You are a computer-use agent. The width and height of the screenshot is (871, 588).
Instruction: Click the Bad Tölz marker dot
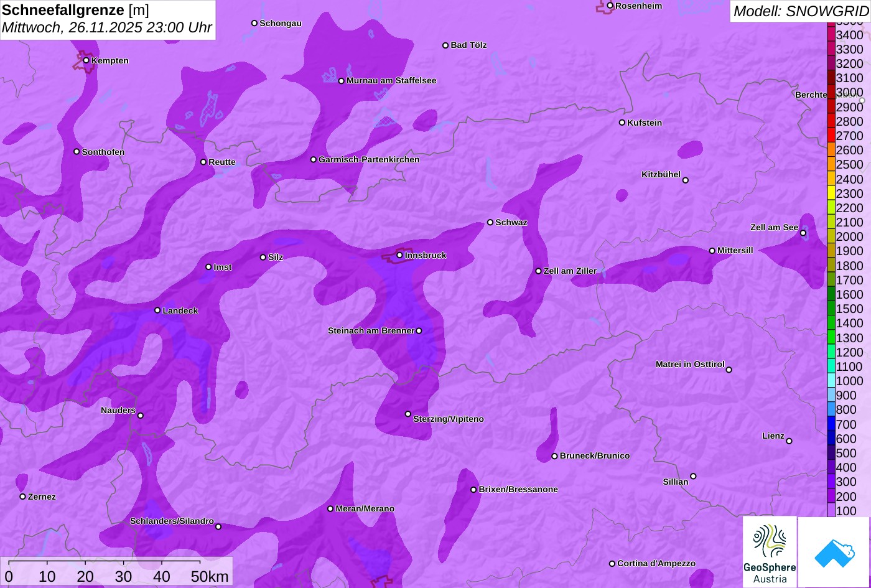click(445, 45)
